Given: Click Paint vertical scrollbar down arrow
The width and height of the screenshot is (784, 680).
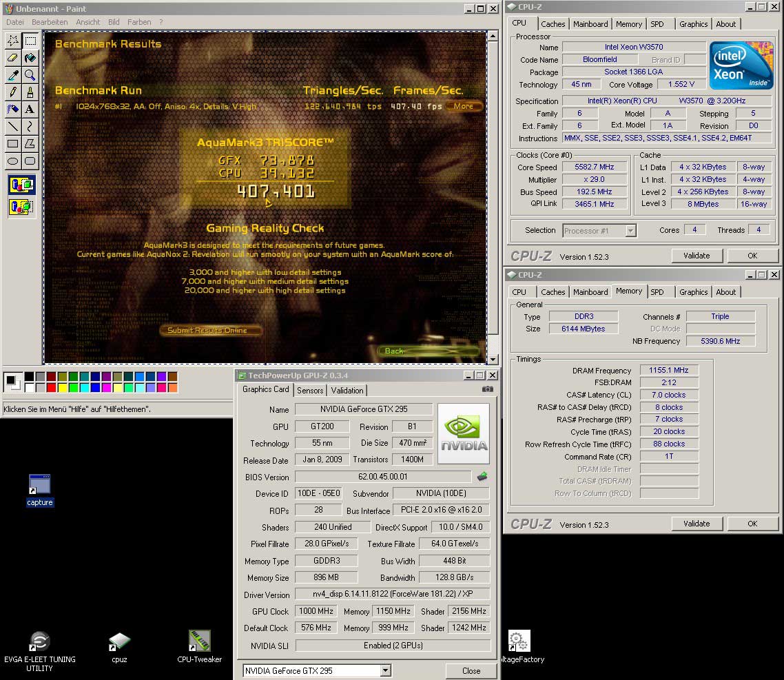Looking at the screenshot, I should pos(493,359).
